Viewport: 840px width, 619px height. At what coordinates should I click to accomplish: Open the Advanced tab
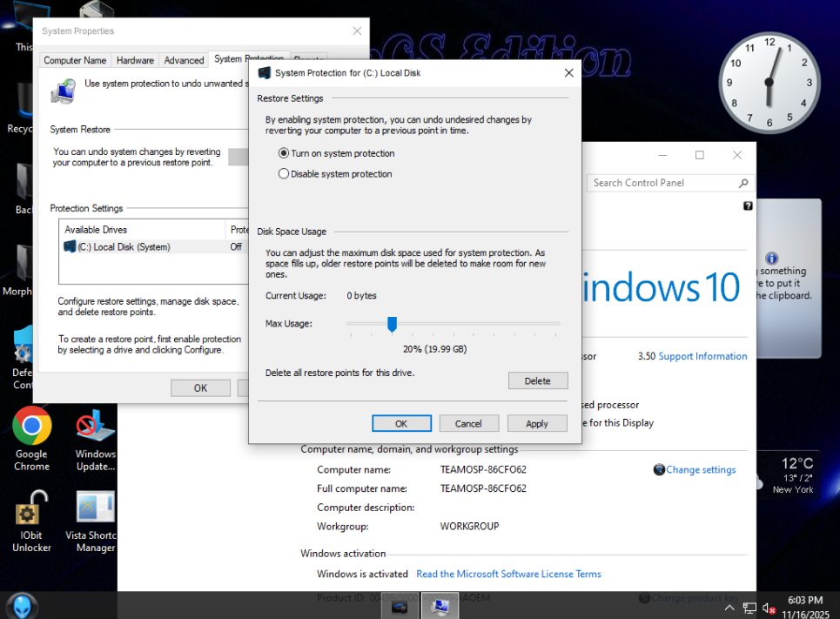184,61
